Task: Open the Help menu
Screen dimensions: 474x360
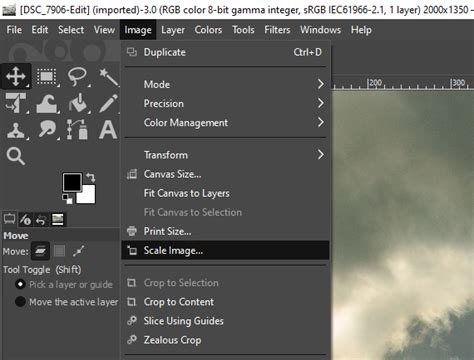Action: pos(361,30)
